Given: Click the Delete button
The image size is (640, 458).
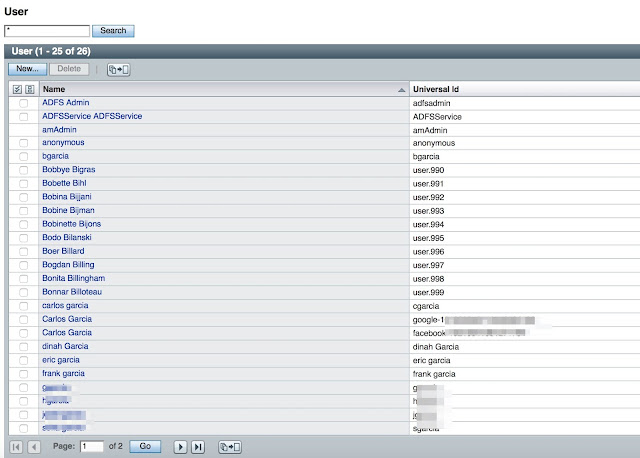Looking at the screenshot, I should [69, 69].
